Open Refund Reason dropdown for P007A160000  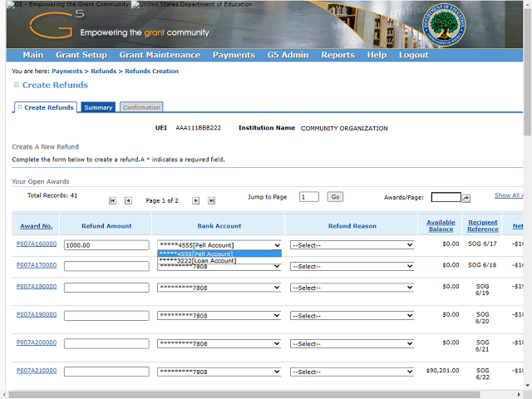(x=352, y=245)
